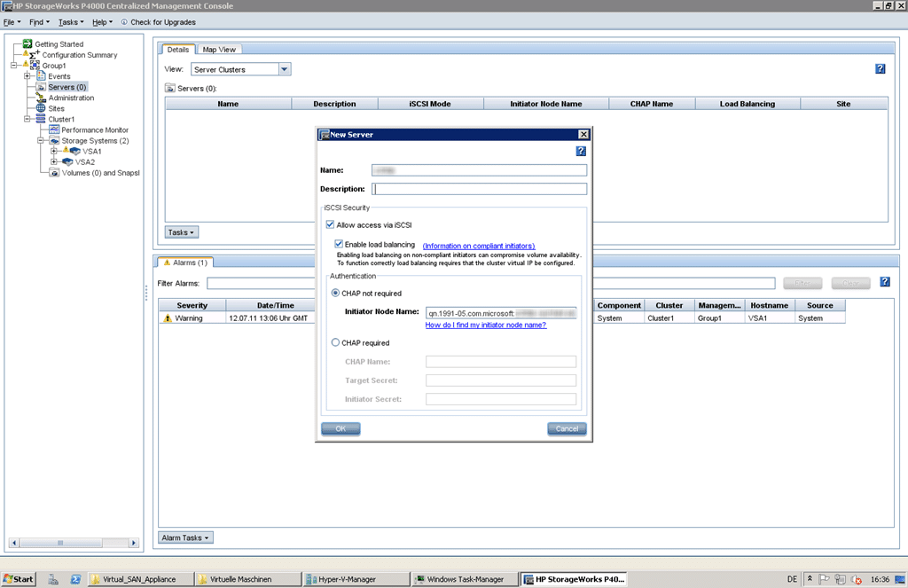Expand the VSA2 tree node
Image resolution: width=908 pixels, height=588 pixels.
[54, 162]
